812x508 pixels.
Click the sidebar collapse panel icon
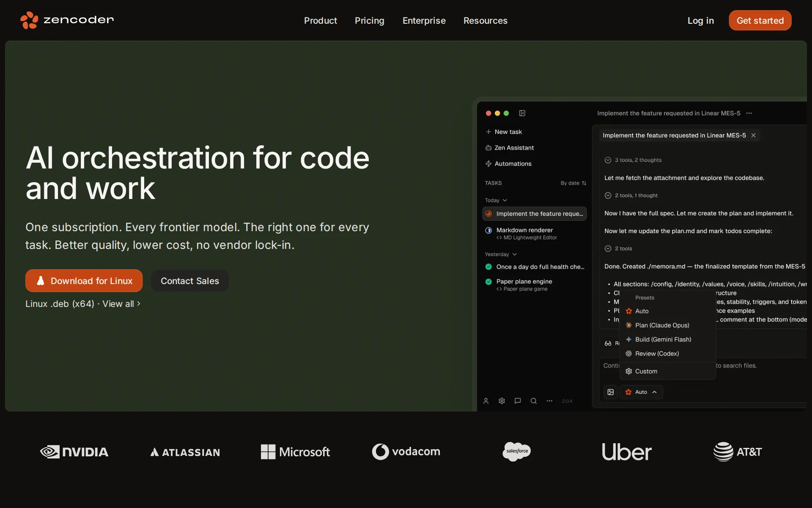pyautogui.click(x=522, y=113)
